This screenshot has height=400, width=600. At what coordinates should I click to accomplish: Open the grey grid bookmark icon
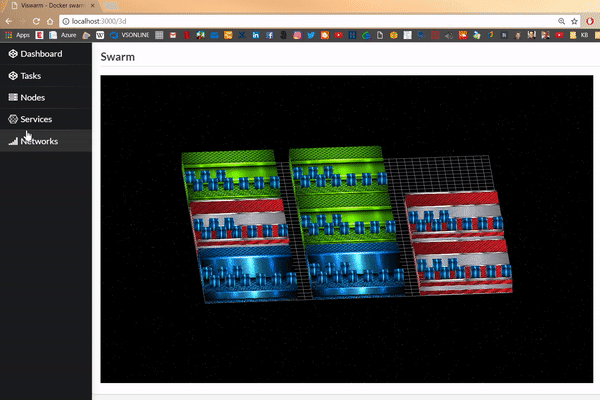coord(159,35)
